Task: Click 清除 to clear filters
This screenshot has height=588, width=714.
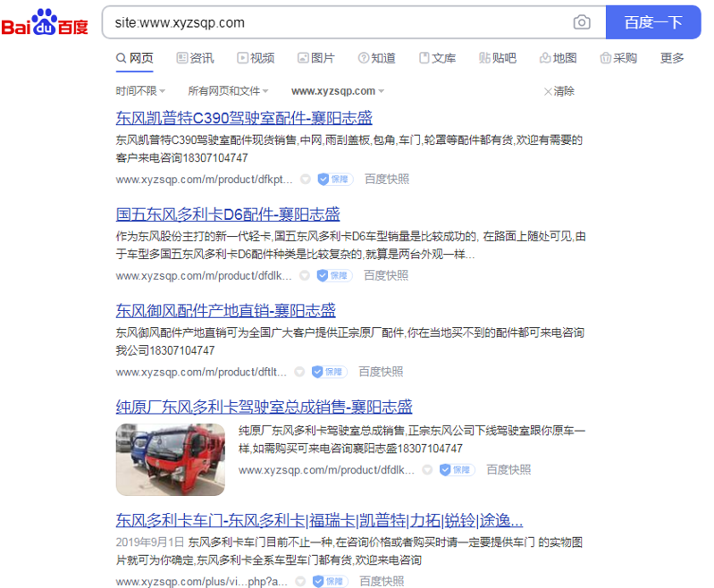Action: click(x=559, y=91)
